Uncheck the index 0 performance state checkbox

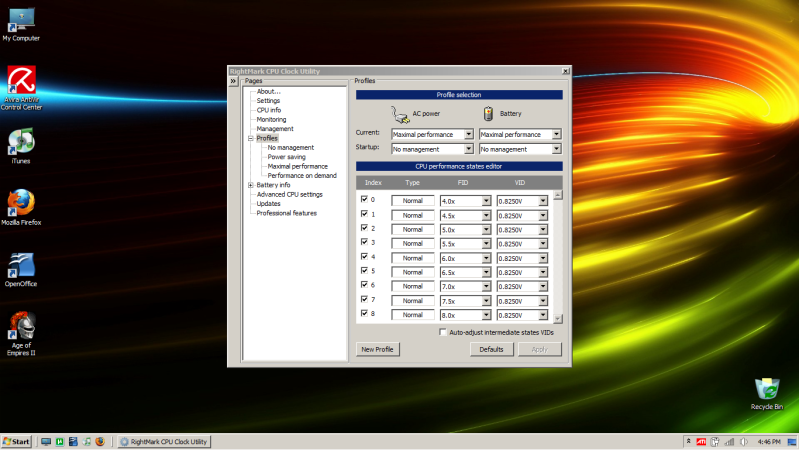pyautogui.click(x=364, y=200)
